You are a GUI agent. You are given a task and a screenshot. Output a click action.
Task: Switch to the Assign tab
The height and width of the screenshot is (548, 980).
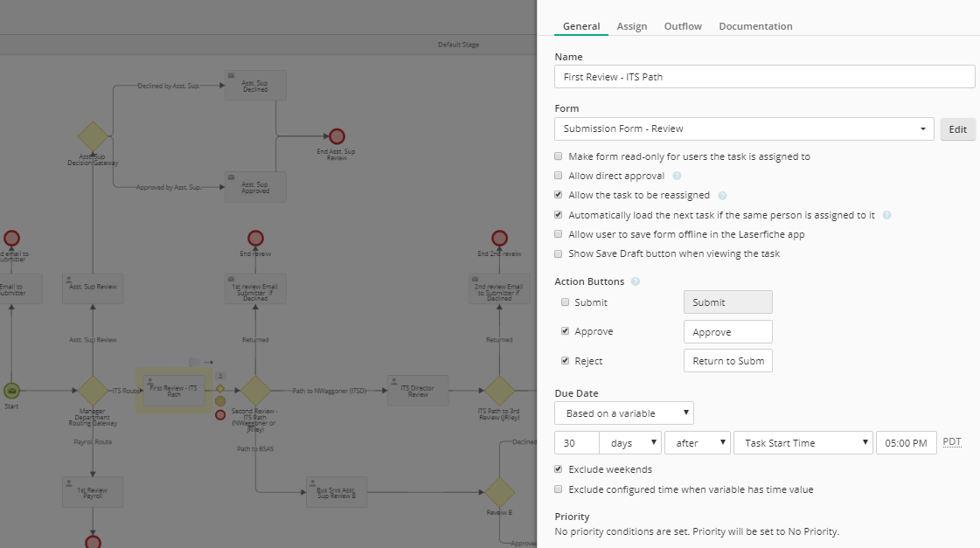coord(632,26)
